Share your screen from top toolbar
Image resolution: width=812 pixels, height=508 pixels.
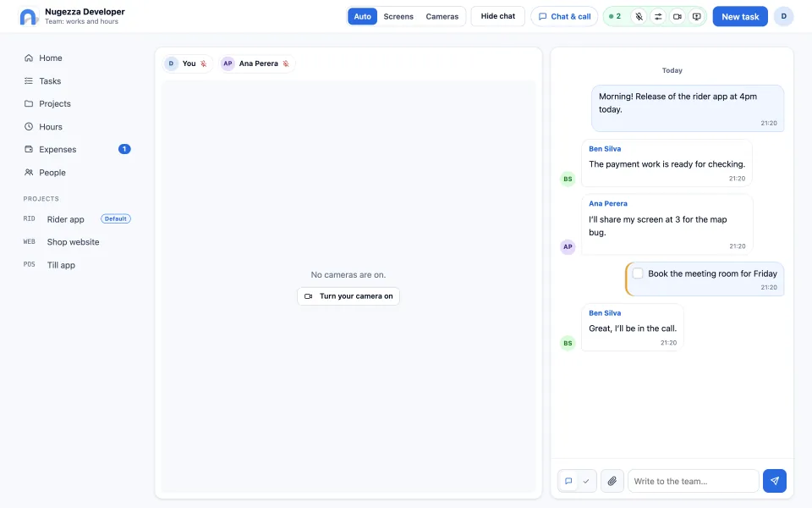[x=696, y=17]
